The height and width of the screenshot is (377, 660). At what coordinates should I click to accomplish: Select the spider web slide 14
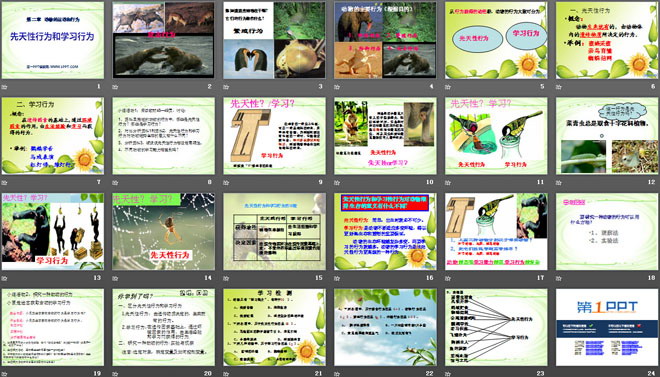[163, 231]
